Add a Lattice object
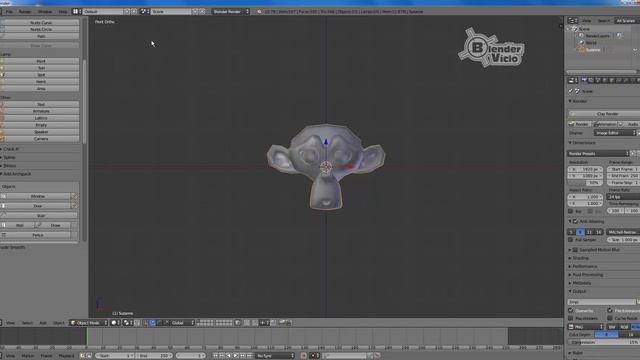The width and height of the screenshot is (640, 360). [41, 118]
